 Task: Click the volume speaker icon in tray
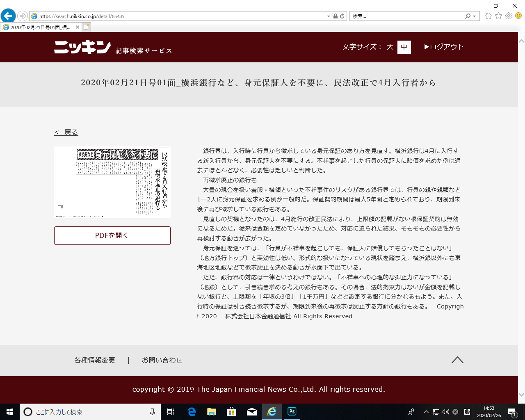[446, 412]
